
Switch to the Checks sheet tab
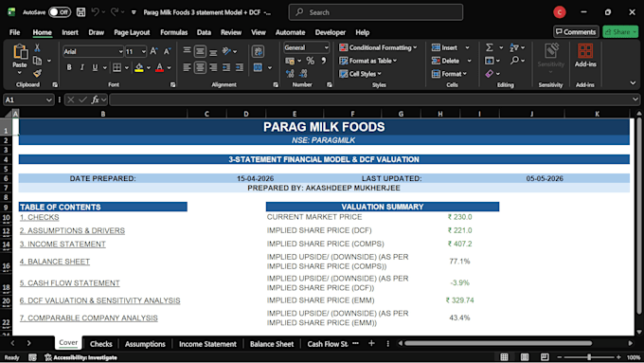100,344
